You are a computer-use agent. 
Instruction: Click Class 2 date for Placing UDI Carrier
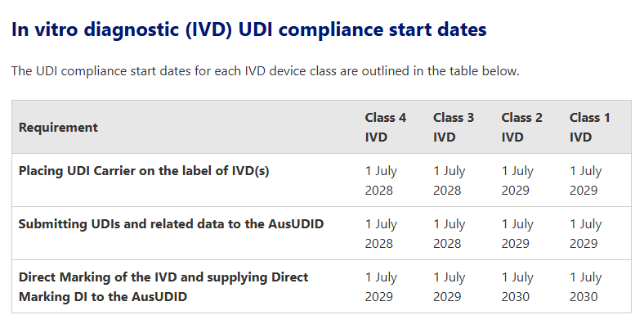click(x=517, y=181)
